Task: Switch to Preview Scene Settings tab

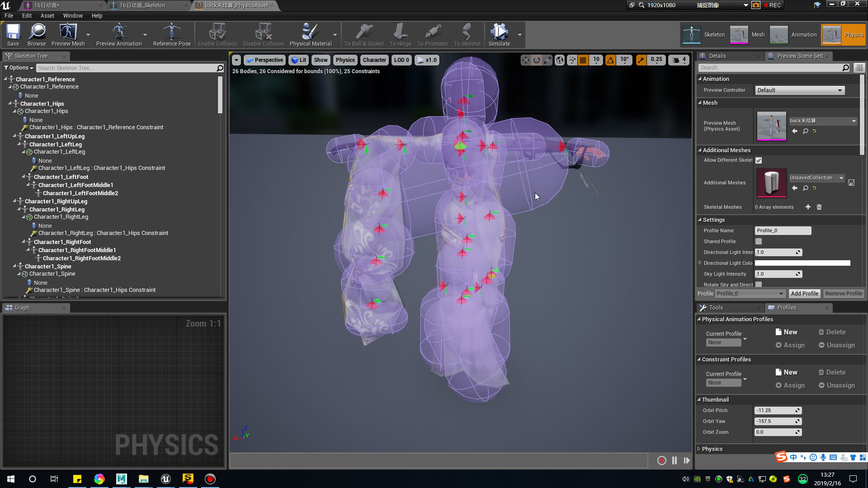Action: point(800,56)
